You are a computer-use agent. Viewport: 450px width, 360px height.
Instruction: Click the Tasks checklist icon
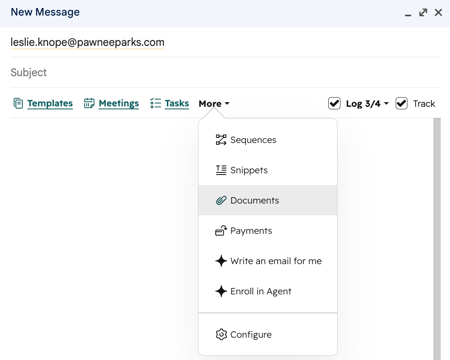pyautogui.click(x=155, y=103)
